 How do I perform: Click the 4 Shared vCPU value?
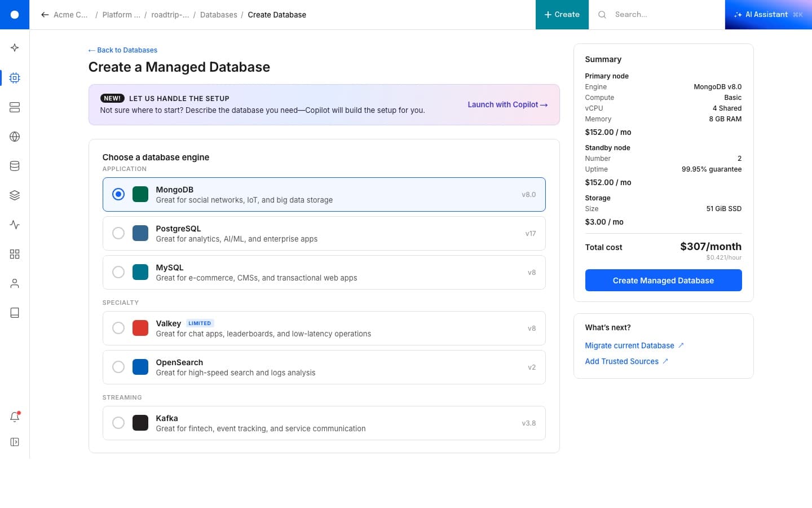(x=727, y=108)
